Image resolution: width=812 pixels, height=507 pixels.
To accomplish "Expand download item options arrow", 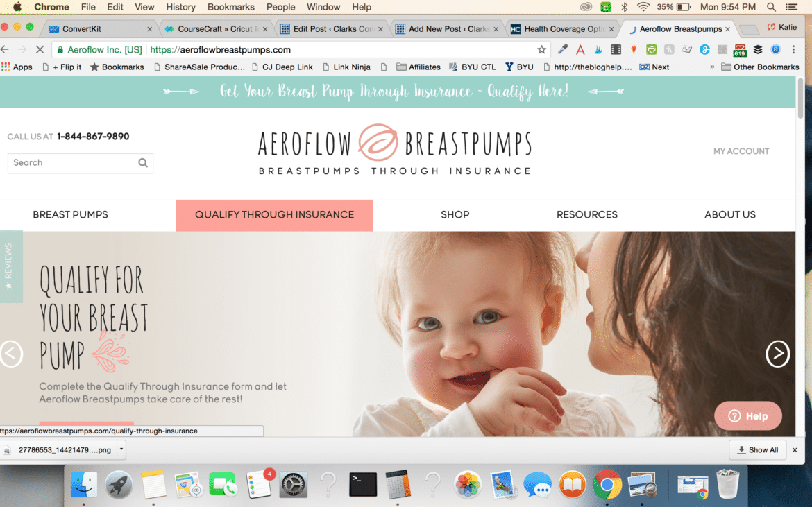I will (121, 449).
